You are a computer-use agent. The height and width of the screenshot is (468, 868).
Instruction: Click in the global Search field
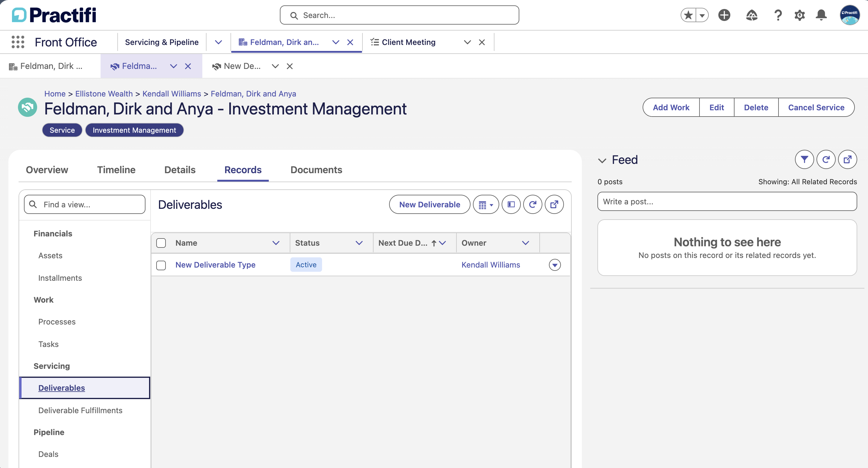tap(399, 15)
